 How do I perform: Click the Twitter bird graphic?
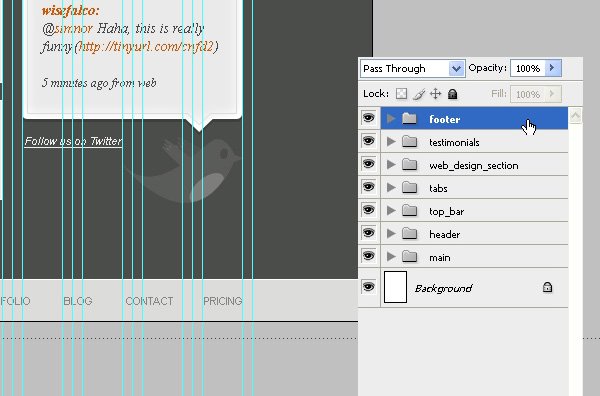[184, 170]
